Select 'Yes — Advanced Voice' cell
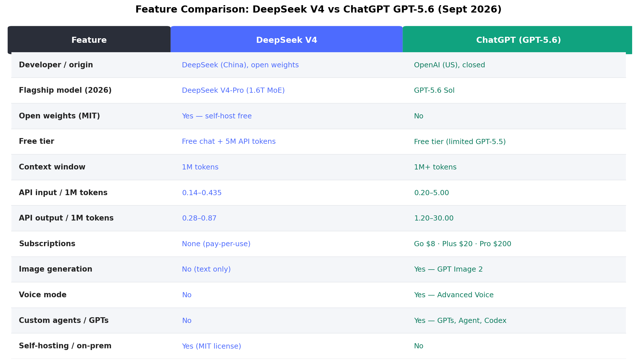 [x=454, y=295]
